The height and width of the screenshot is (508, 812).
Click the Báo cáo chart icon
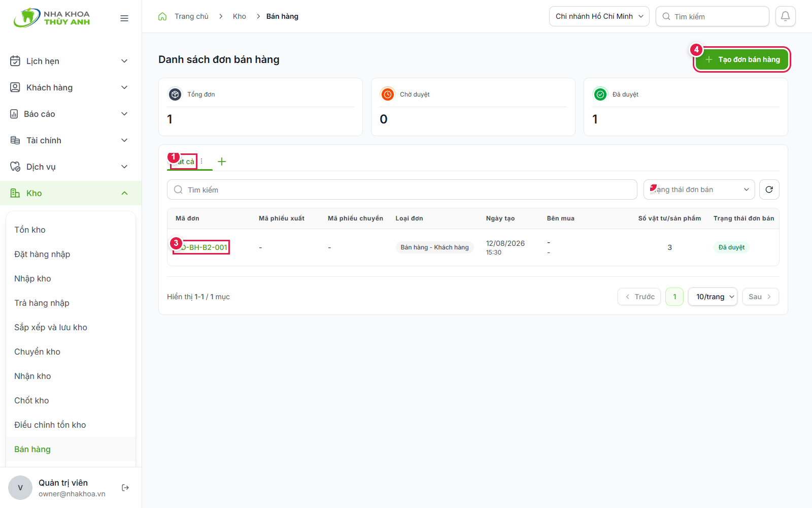[14, 114]
